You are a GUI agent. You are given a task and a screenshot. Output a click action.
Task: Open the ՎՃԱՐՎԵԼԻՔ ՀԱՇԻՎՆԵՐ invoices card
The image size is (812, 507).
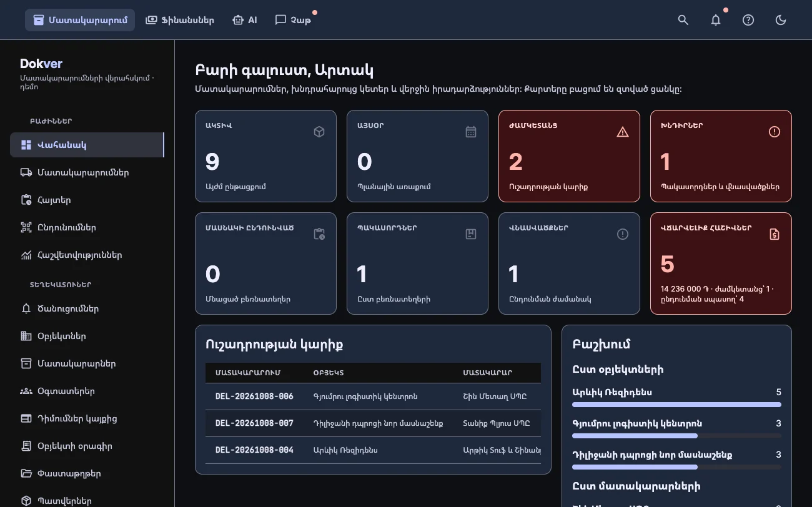[x=721, y=263]
